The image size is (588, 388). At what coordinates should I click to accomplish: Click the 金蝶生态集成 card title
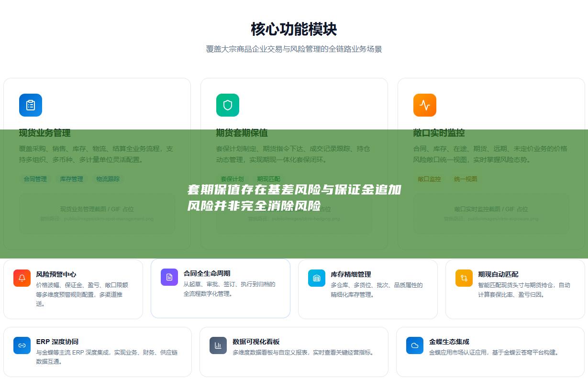coord(449,342)
